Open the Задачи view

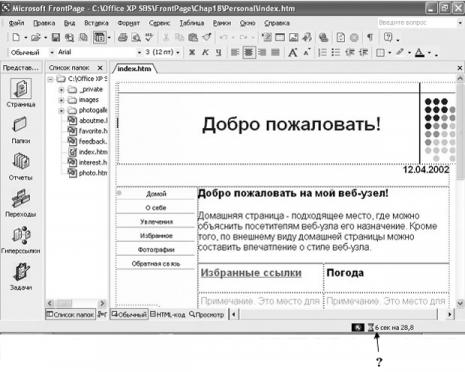pos(21,277)
